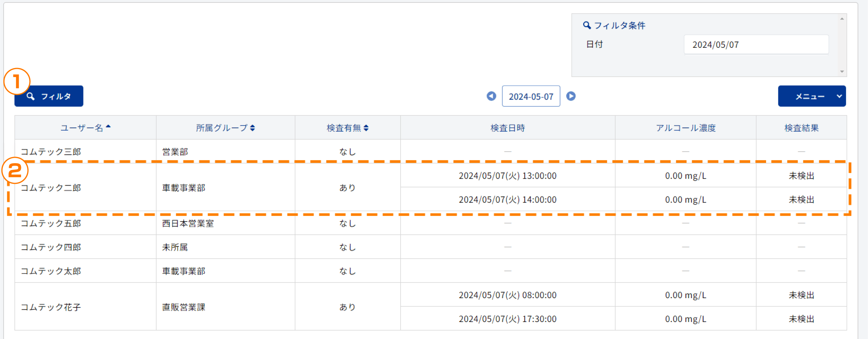Go to previous day arrow icon
Image resolution: width=868 pixels, height=339 pixels.
tap(491, 96)
